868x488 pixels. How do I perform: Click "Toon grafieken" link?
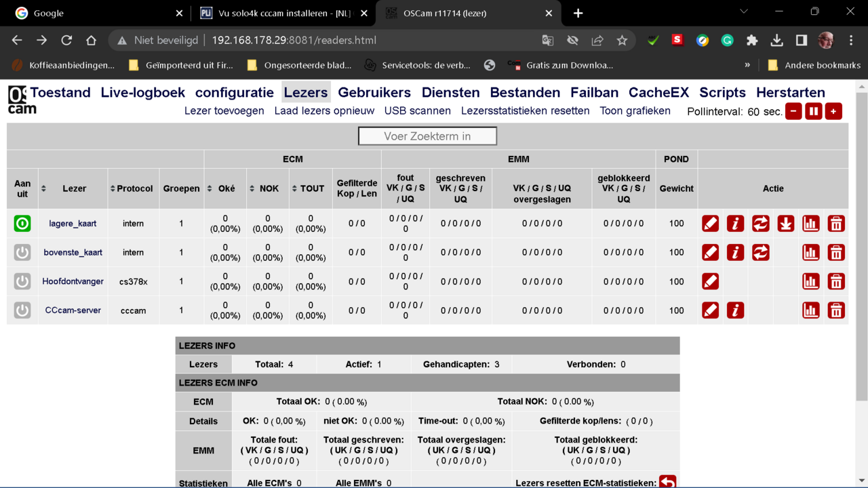(635, 110)
